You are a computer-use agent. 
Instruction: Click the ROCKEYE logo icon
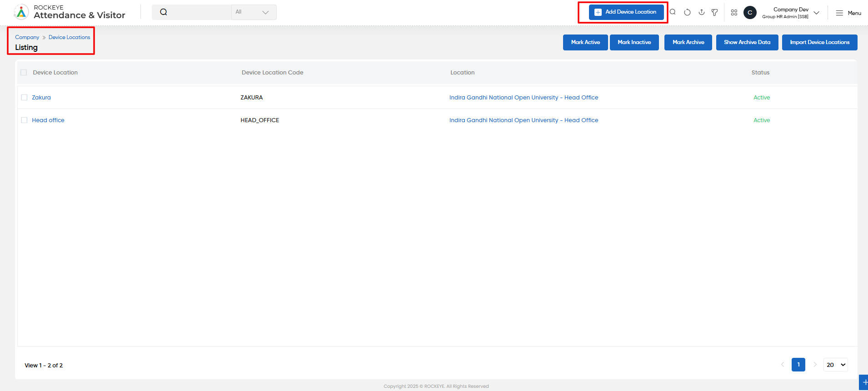tap(21, 12)
